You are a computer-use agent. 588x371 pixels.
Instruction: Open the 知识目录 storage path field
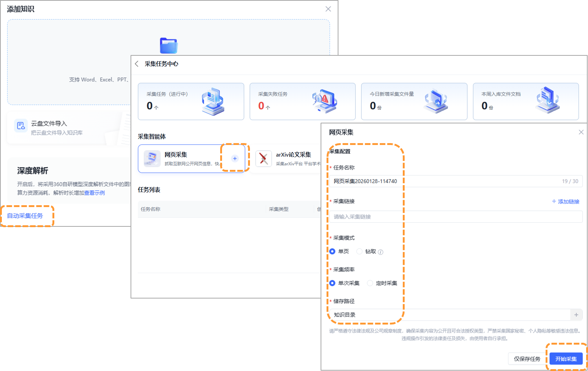[x=450, y=315]
